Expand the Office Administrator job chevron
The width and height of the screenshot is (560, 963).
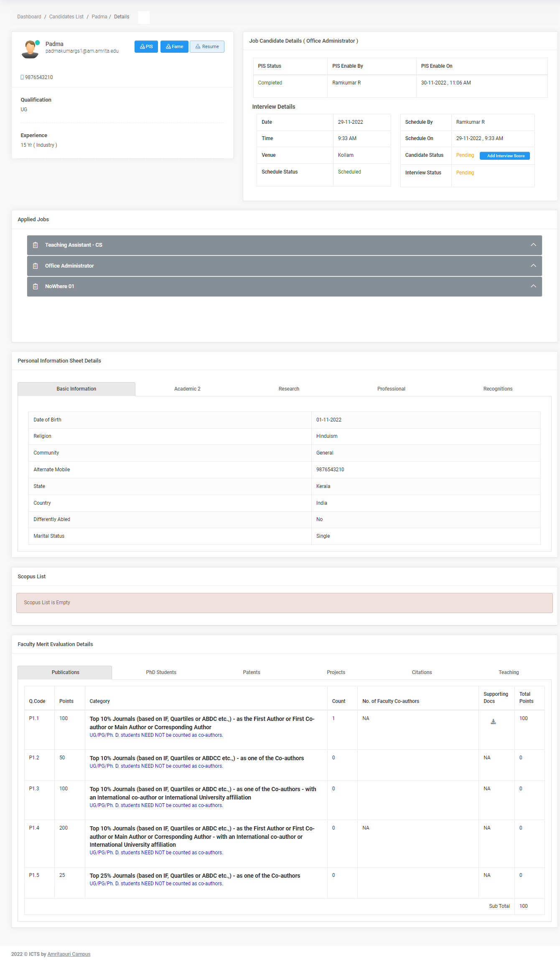pyautogui.click(x=533, y=266)
